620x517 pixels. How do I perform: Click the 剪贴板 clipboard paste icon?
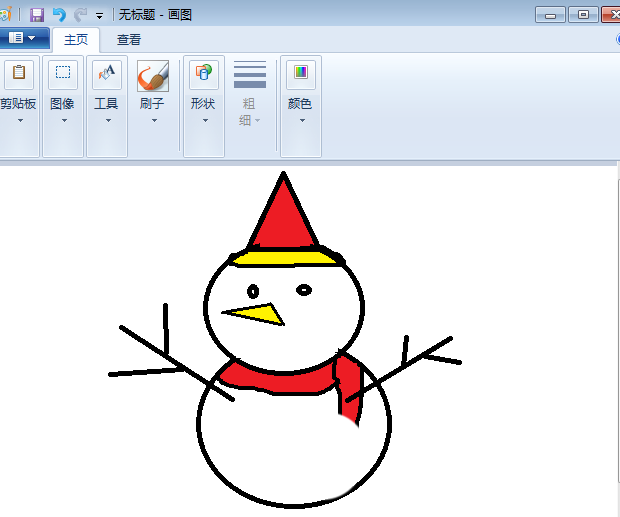19,74
